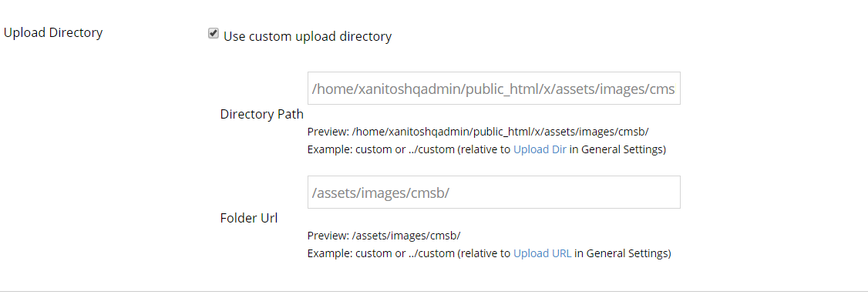Focus the Directory Path input field
Image resolution: width=868 pixels, height=308 pixels.
pos(493,89)
